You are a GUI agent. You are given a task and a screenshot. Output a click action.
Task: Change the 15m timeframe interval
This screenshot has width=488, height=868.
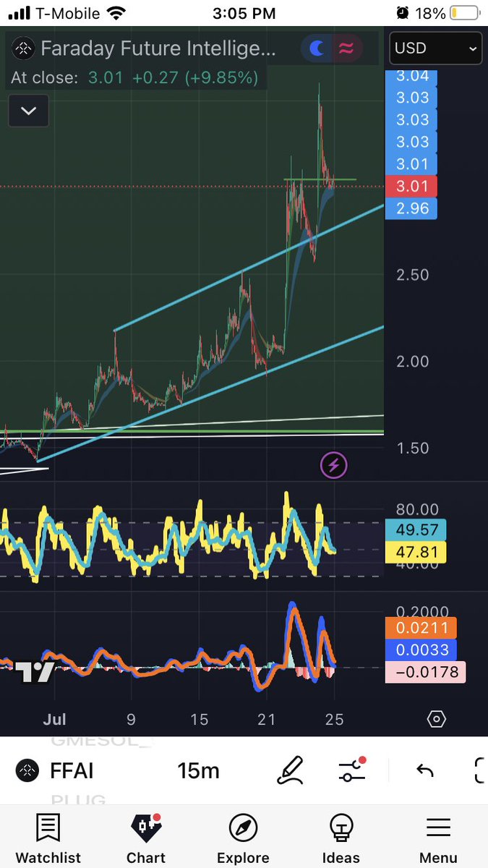click(198, 770)
